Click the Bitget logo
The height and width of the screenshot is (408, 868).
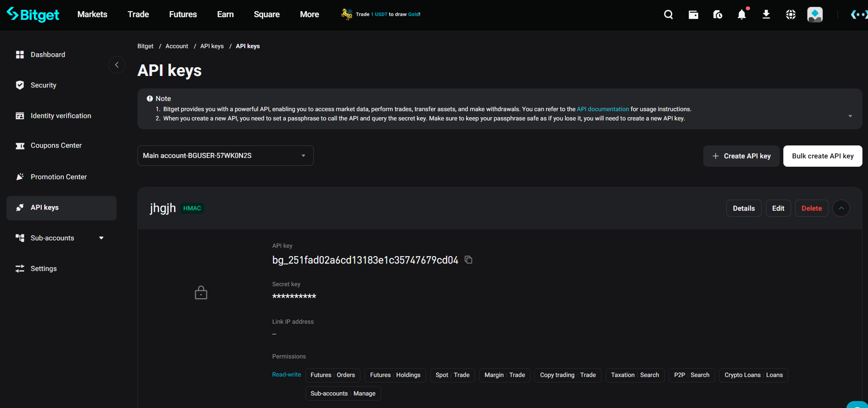coord(33,15)
